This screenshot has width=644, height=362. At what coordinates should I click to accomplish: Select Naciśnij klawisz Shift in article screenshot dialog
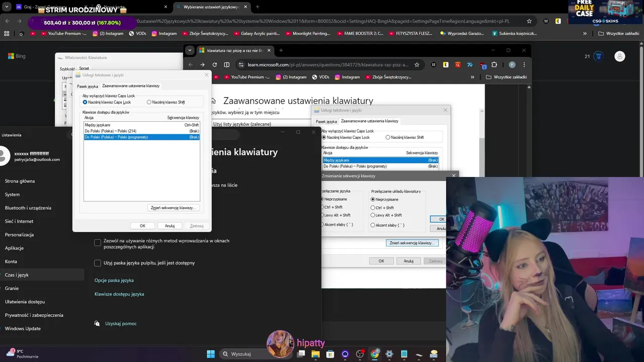(405, 137)
